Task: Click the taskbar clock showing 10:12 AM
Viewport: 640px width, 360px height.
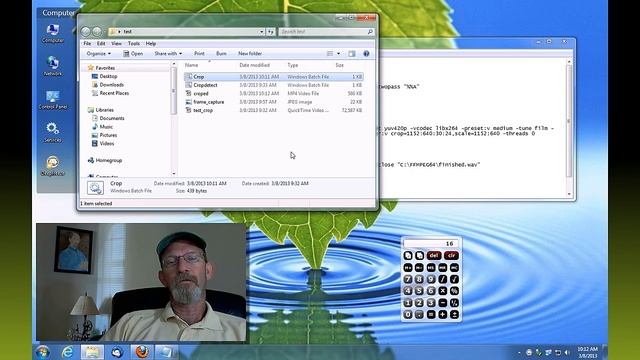Action: (x=588, y=352)
